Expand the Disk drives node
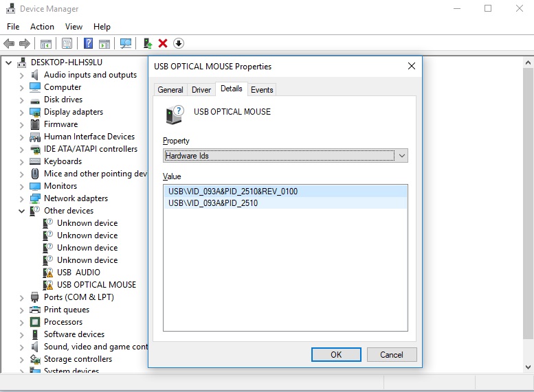 pyautogui.click(x=22, y=100)
